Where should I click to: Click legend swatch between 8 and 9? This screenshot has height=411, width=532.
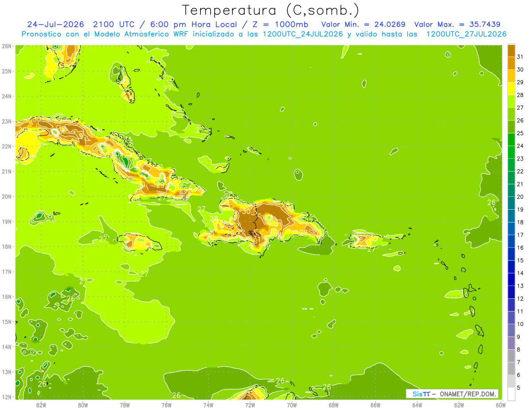[511, 343]
